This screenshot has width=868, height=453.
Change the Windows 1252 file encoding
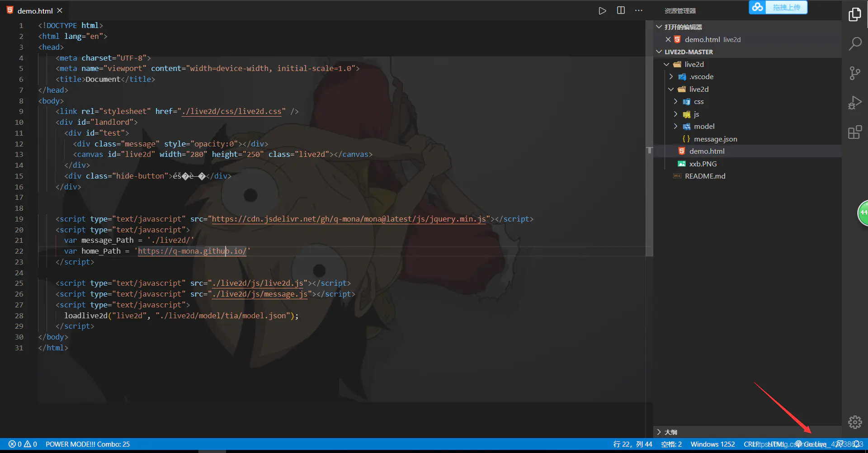(x=712, y=444)
